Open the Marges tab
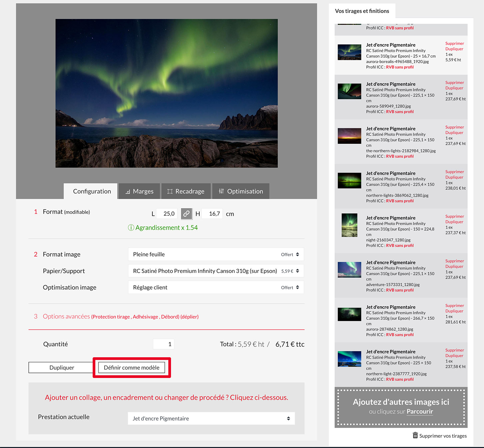Viewport: 484px width, 448px height. point(139,191)
